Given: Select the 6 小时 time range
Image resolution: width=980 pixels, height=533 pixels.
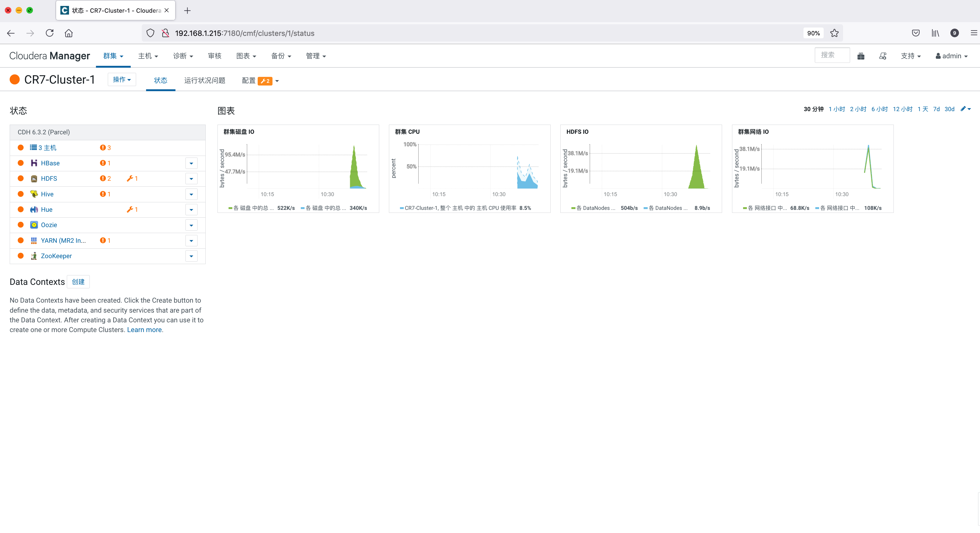Looking at the screenshot, I should click(x=879, y=109).
